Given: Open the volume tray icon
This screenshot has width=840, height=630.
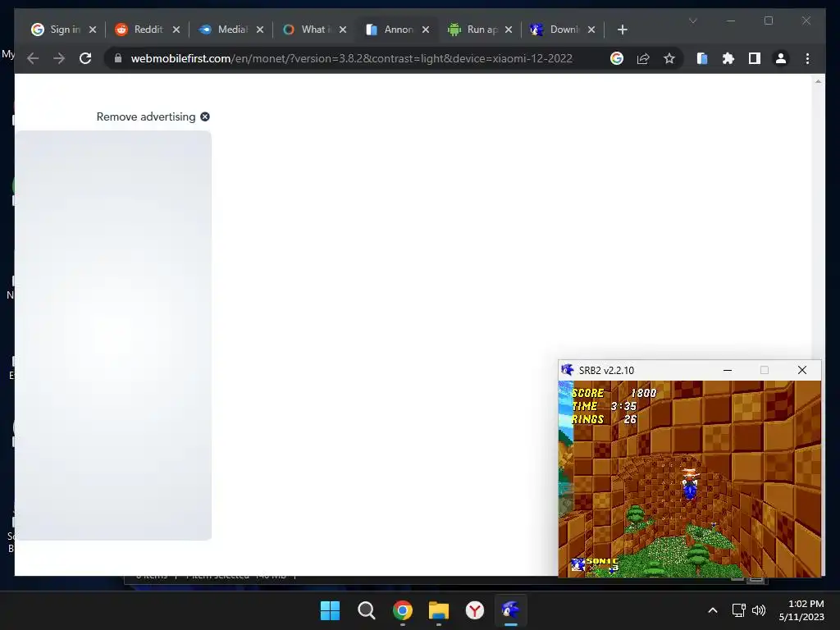Looking at the screenshot, I should (759, 610).
